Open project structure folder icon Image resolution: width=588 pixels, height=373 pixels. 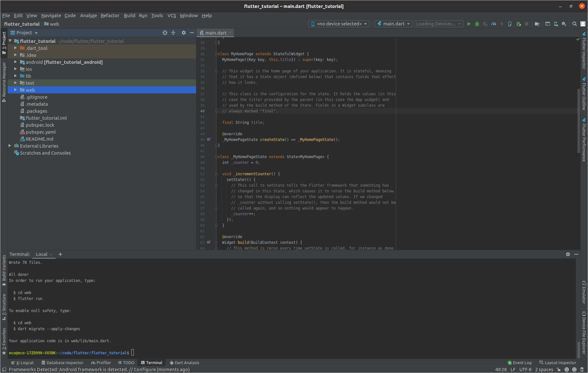[x=537, y=24]
